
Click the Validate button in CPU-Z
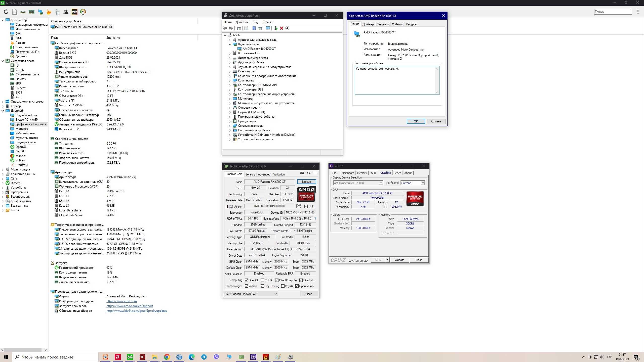pos(399,260)
